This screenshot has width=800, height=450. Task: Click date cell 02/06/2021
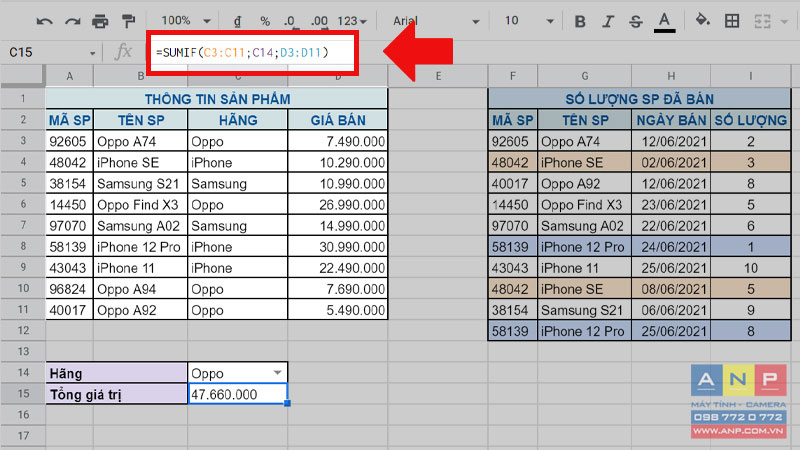pyautogui.click(x=671, y=162)
